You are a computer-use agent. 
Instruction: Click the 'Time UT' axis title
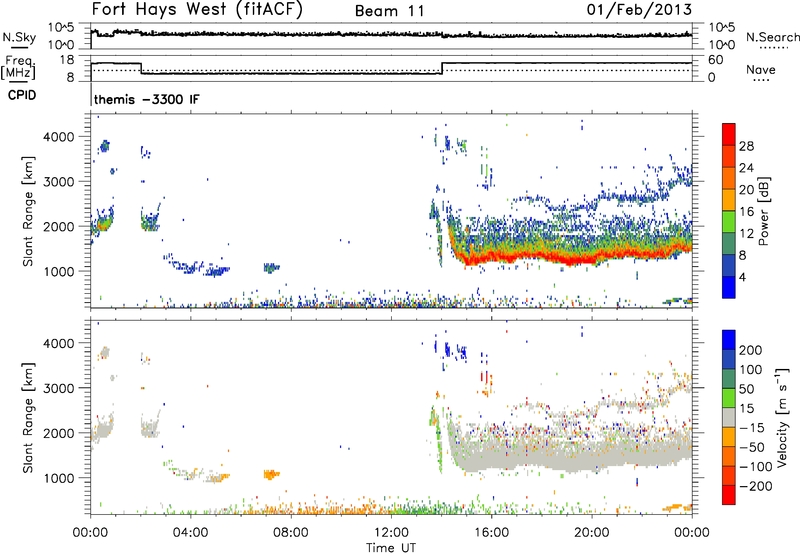point(391,548)
